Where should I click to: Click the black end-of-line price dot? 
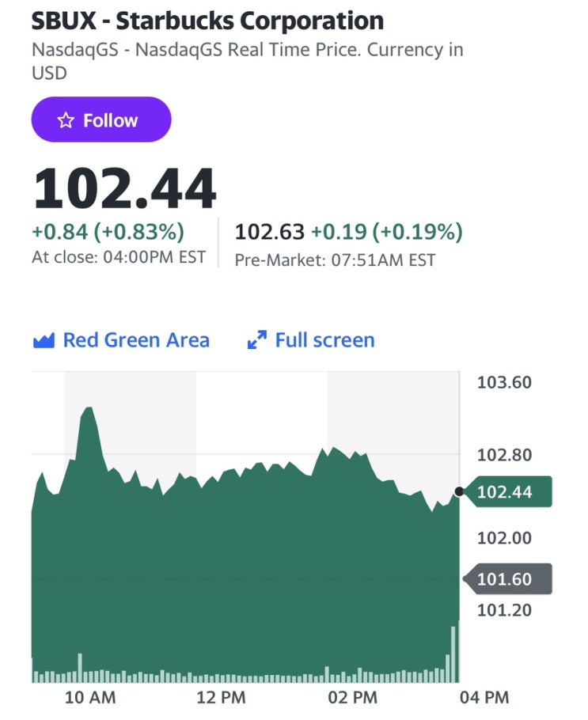[459, 491]
